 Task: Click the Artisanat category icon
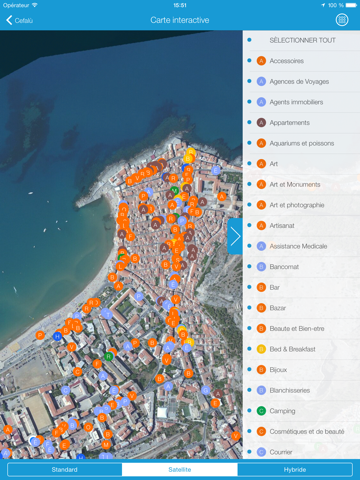pos(261,226)
